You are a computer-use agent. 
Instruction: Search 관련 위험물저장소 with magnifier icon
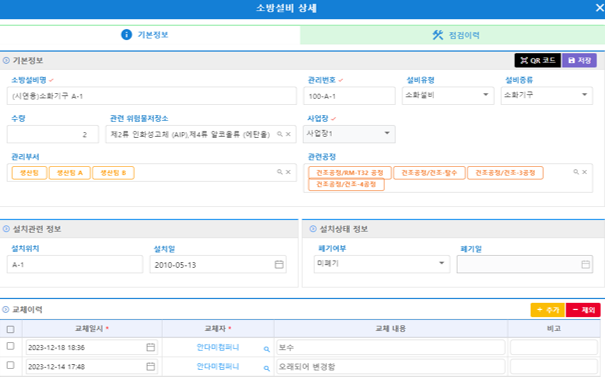click(280, 134)
